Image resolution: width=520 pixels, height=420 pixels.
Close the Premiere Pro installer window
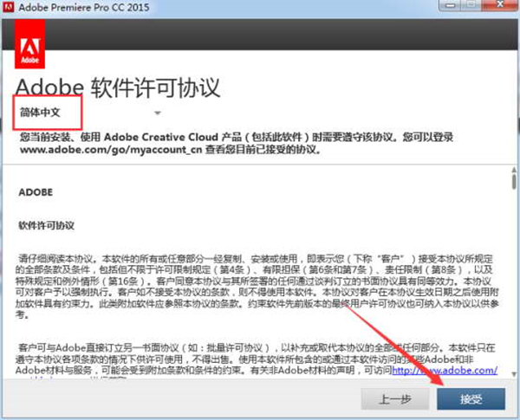tap(500, 5)
